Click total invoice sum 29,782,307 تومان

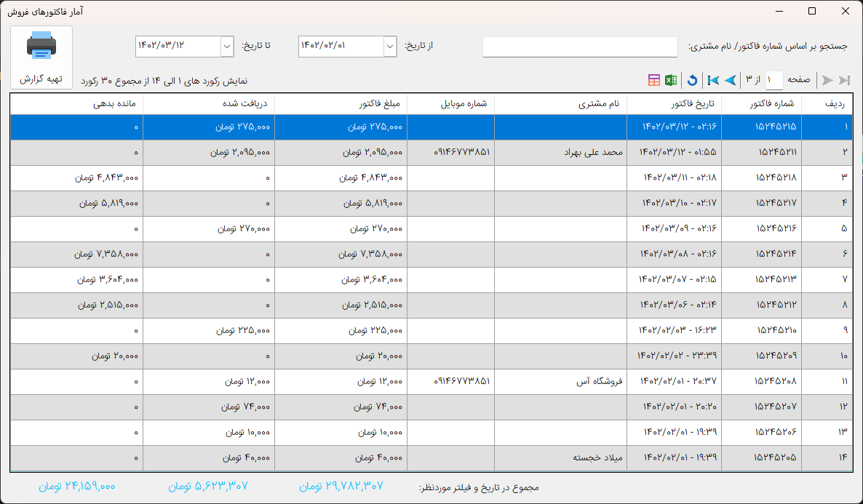tap(341, 487)
